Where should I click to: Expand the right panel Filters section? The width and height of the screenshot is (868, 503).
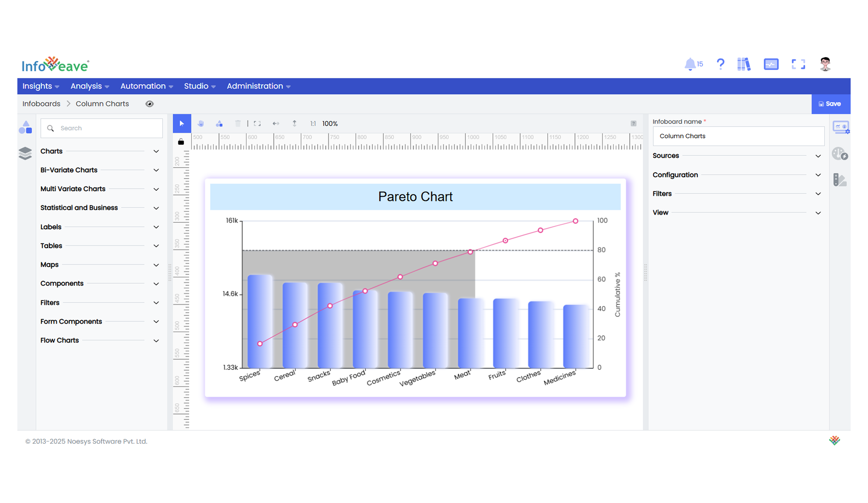click(x=737, y=194)
